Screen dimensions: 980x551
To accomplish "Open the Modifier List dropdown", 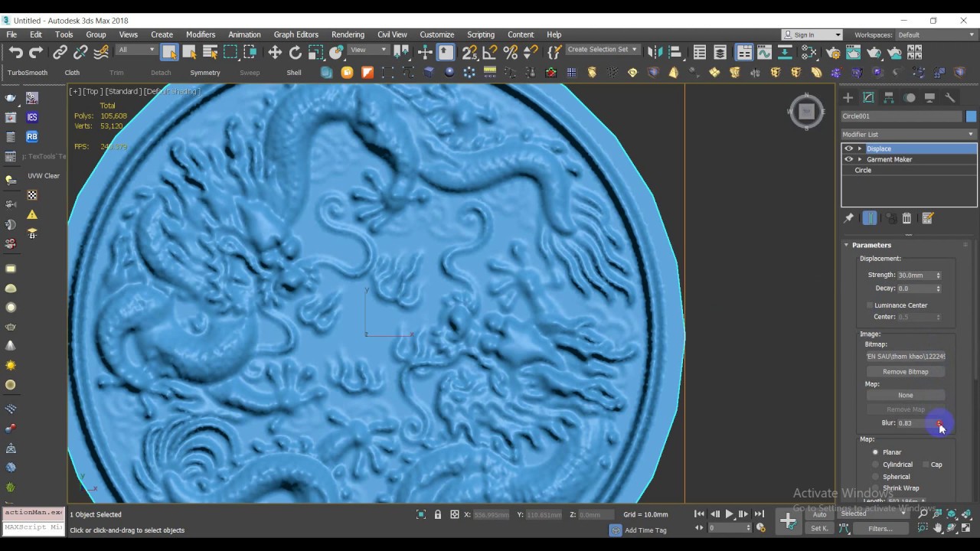I will (908, 134).
